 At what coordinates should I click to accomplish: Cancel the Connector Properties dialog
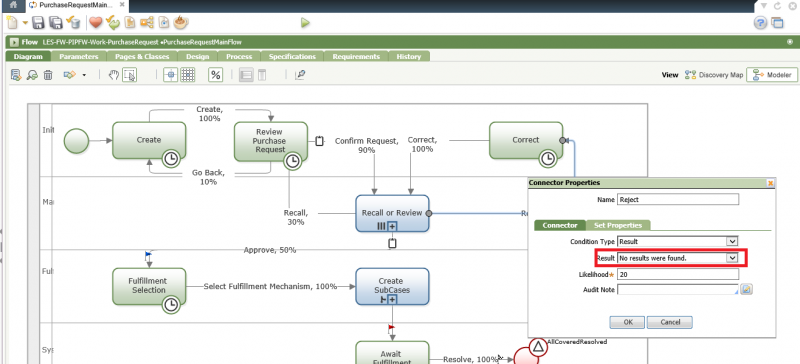click(x=670, y=322)
